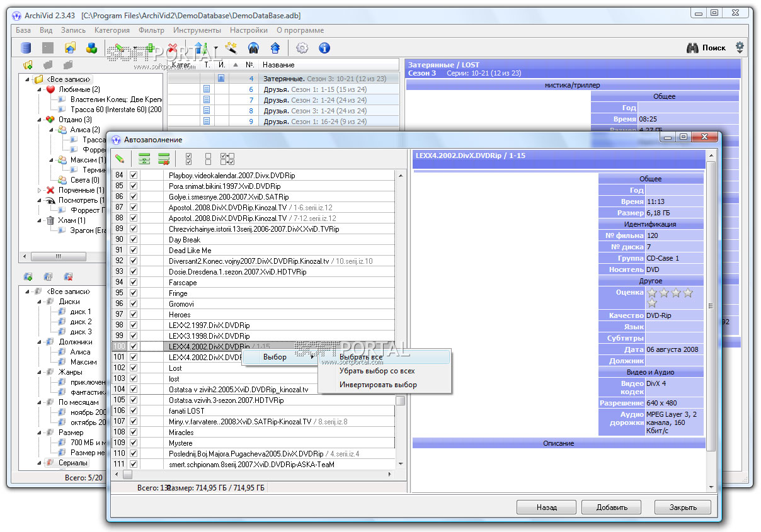Image resolution: width=761 pixels, height=532 pixels.
Task: Sort by Название column header
Action: pyautogui.click(x=328, y=65)
